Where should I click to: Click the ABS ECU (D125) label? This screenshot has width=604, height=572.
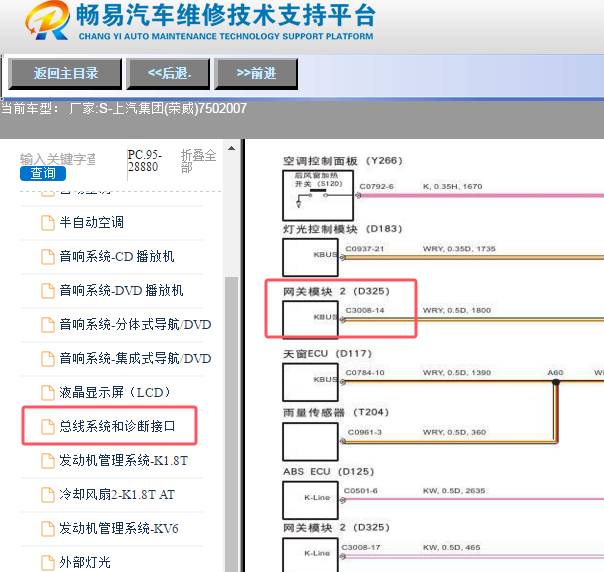329,472
